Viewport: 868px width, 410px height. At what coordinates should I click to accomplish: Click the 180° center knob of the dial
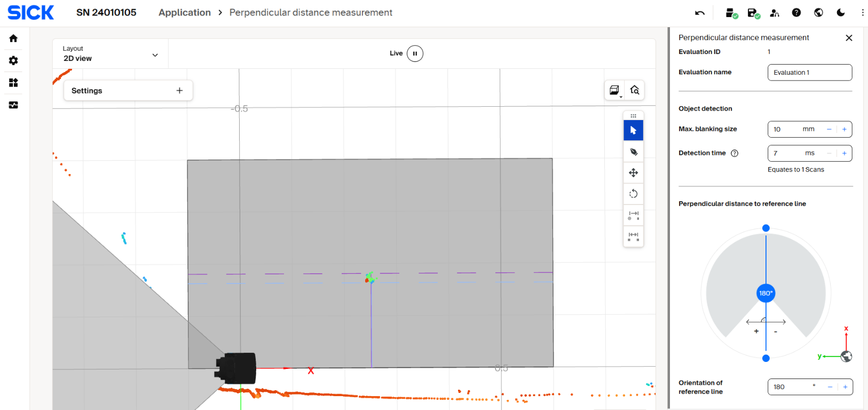(766, 293)
